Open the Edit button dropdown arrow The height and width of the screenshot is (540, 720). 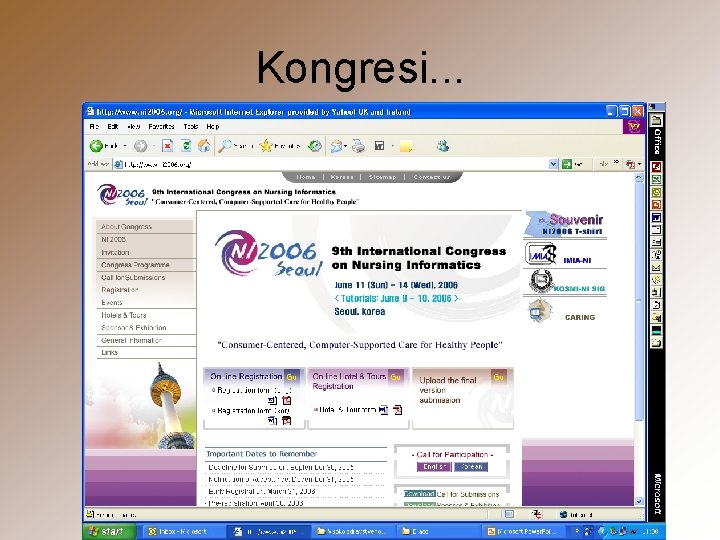[392, 146]
